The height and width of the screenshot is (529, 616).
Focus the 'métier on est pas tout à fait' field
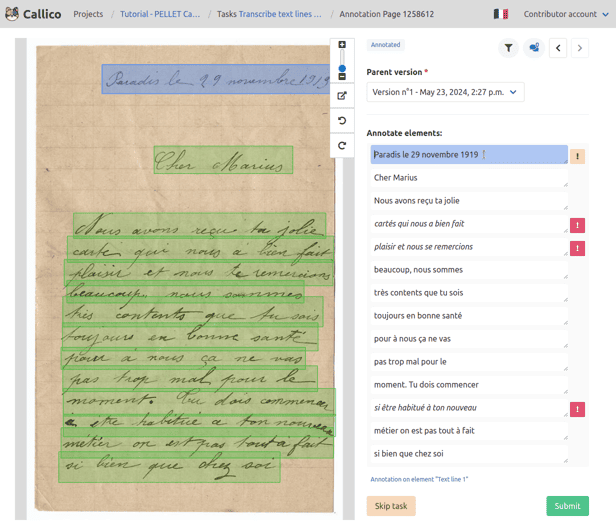469,430
